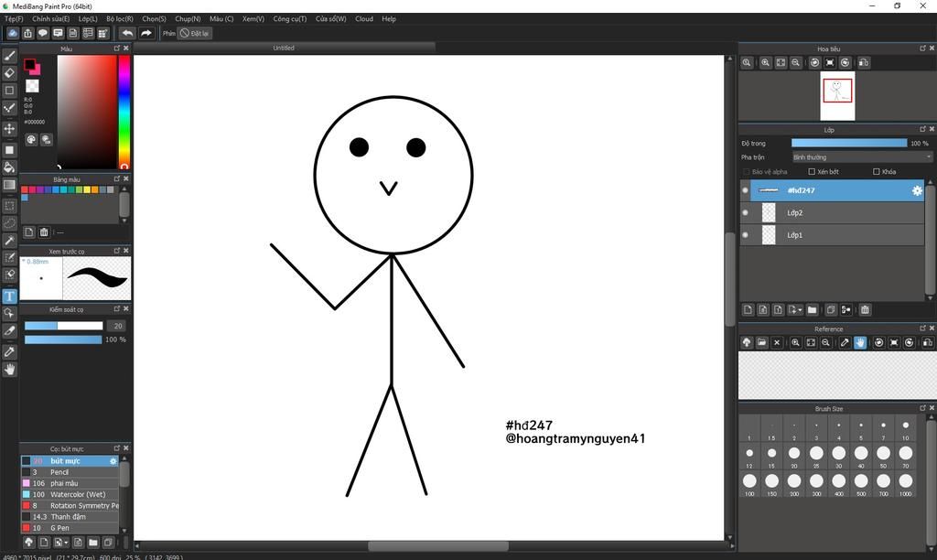Image resolution: width=937 pixels, height=560 pixels.
Task: Open the Tệp(F) menu
Action: click(x=14, y=19)
